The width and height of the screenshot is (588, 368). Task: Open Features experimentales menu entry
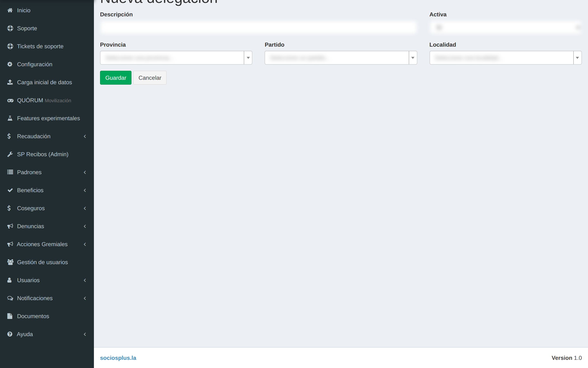[47, 118]
